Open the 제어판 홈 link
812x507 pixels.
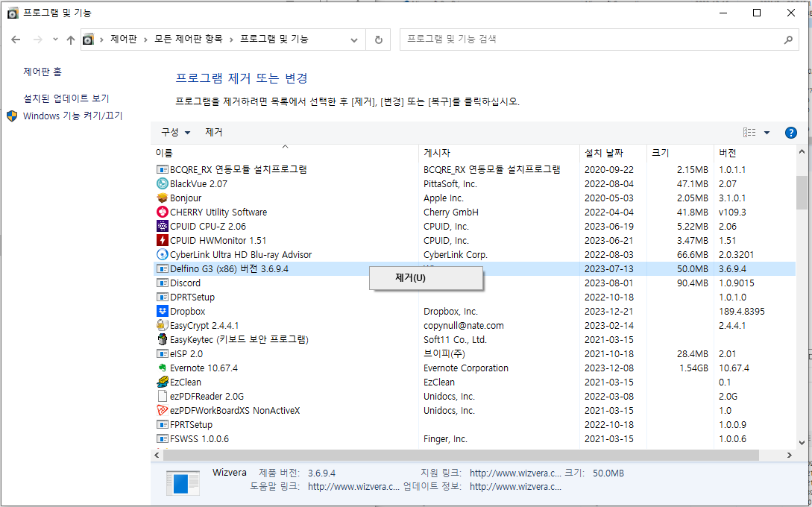coord(43,72)
